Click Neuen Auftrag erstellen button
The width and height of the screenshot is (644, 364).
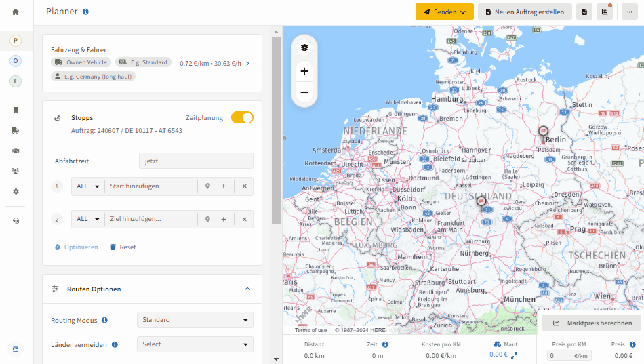point(525,12)
